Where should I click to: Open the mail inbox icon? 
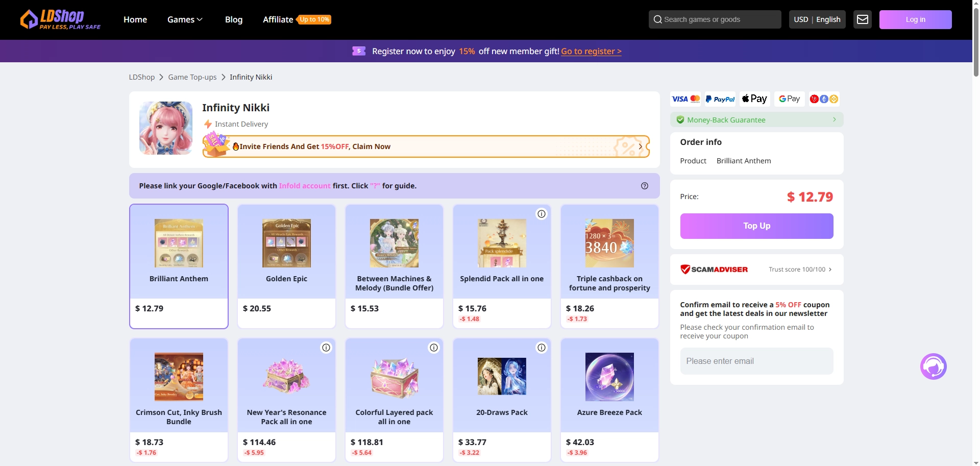tap(863, 19)
